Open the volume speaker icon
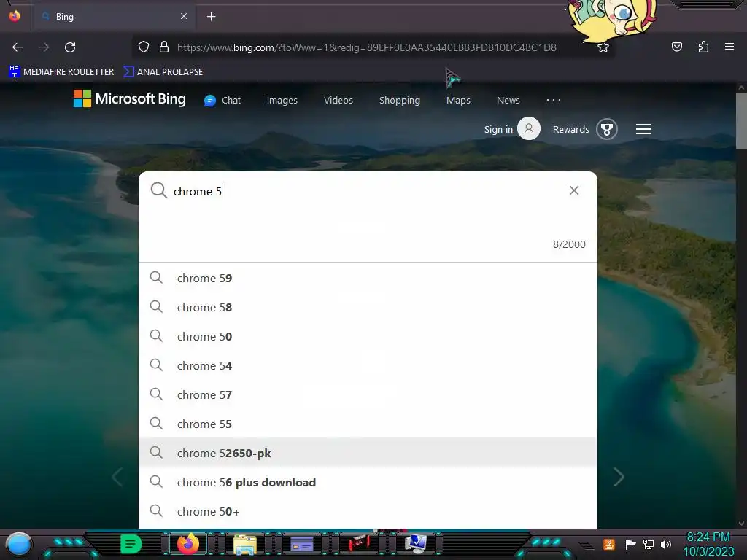This screenshot has height=560, width=747. coord(665,544)
